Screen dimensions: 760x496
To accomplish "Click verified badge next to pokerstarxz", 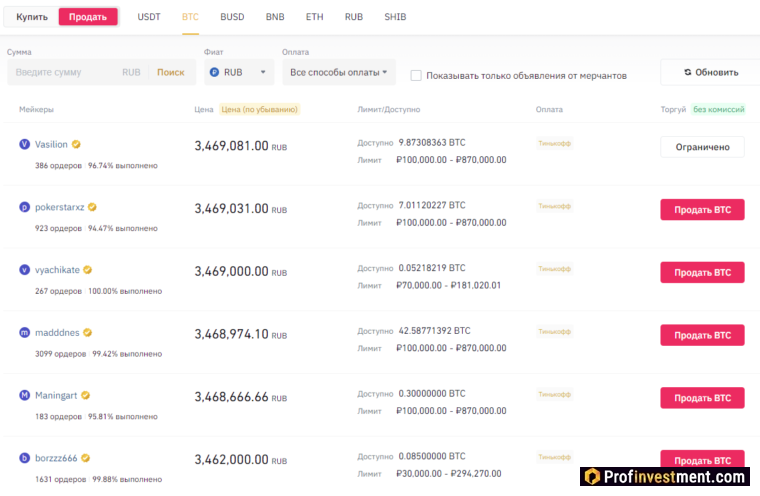I will [92, 207].
